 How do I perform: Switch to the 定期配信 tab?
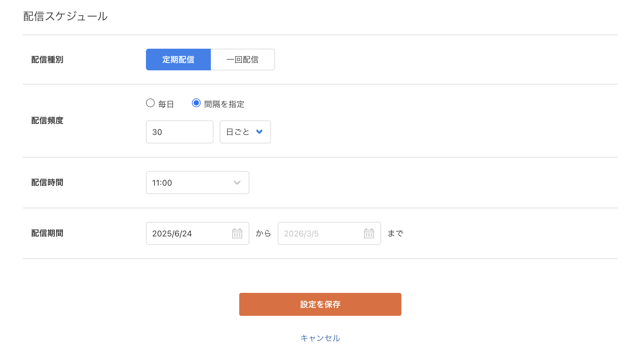tap(178, 60)
